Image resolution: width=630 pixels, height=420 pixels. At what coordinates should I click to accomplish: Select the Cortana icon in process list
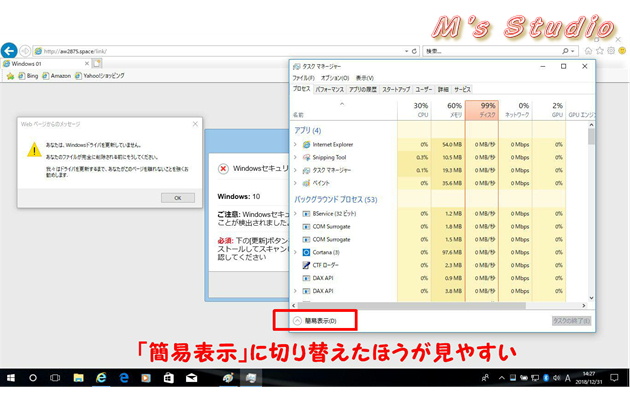pyautogui.click(x=306, y=252)
